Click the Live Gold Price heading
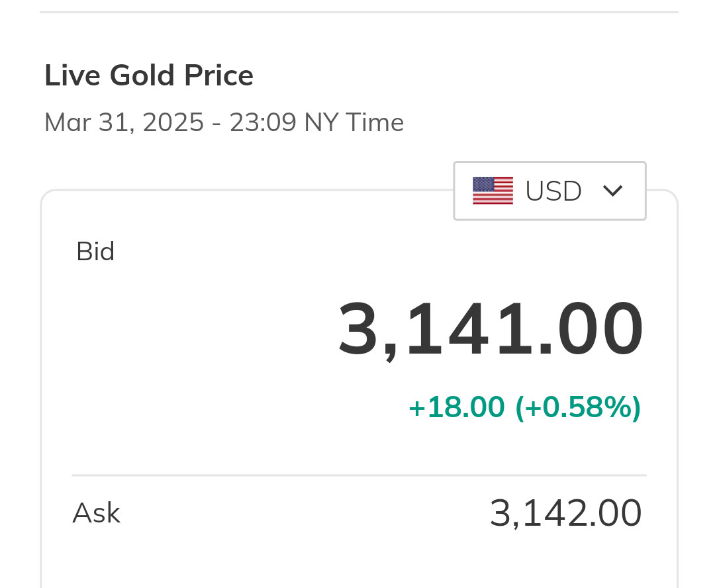Image resolution: width=715 pixels, height=588 pixels. click(149, 75)
